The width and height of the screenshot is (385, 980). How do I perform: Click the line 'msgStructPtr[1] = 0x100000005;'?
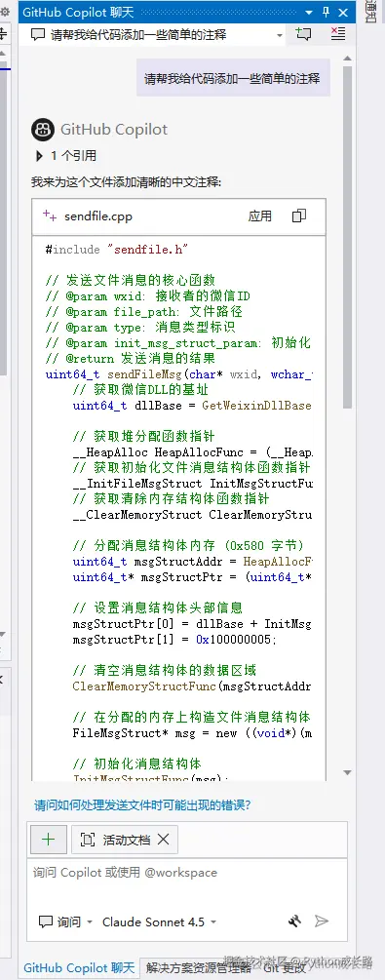tap(174, 640)
